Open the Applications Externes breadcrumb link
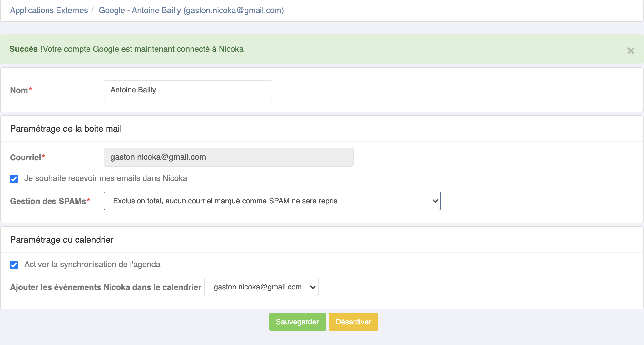The width and height of the screenshot is (644, 345). [x=49, y=10]
